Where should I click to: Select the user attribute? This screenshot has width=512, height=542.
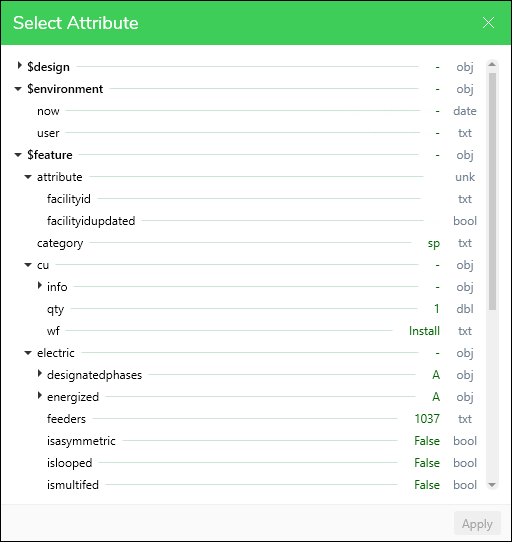click(x=257, y=133)
